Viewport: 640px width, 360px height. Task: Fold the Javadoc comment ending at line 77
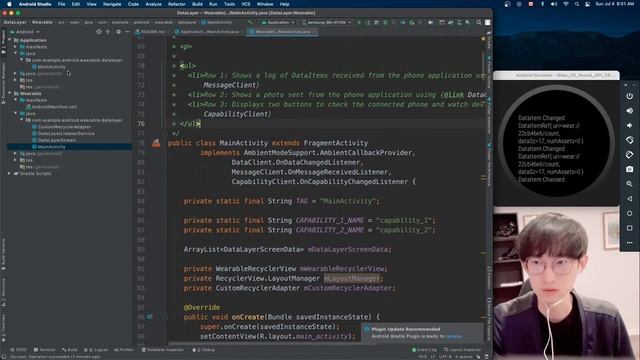pos(166,133)
